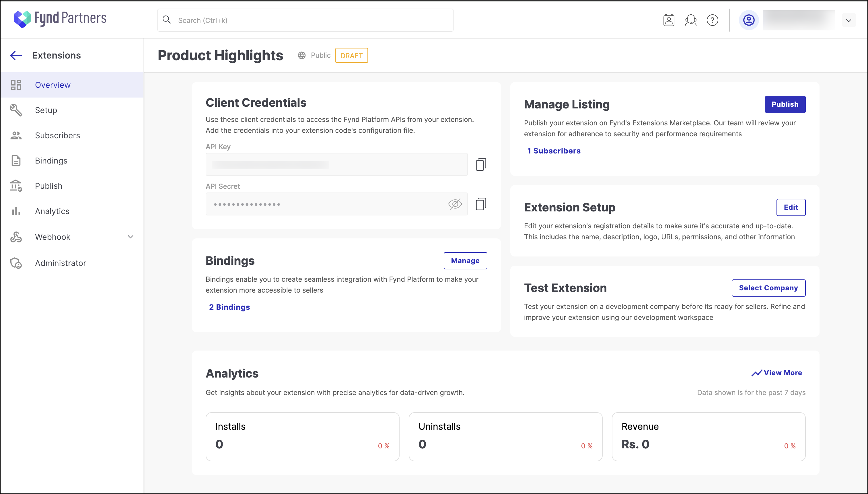
Task: Click the Fynd Partners logo
Action: [60, 19]
